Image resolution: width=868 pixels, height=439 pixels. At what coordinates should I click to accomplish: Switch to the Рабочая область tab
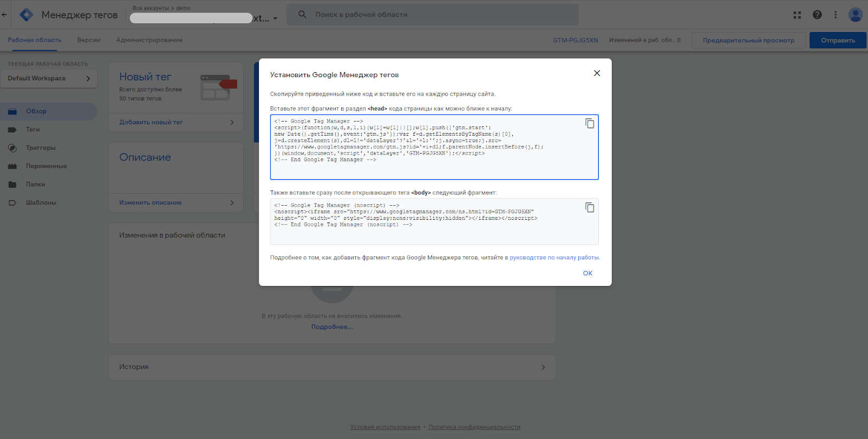point(35,40)
